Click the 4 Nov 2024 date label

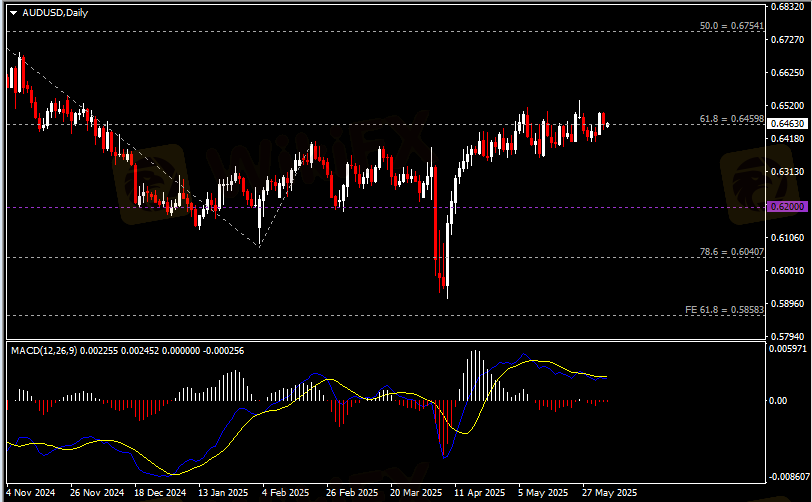coord(31,493)
